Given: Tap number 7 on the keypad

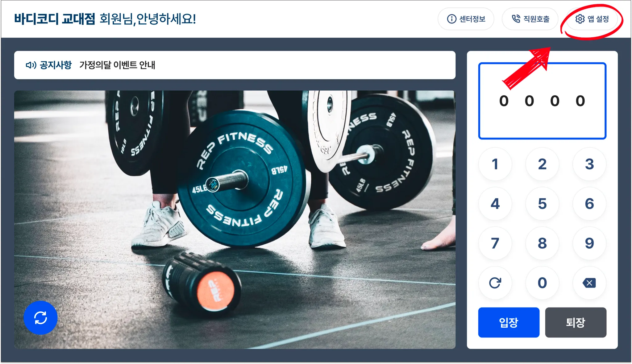Looking at the screenshot, I should click(495, 243).
